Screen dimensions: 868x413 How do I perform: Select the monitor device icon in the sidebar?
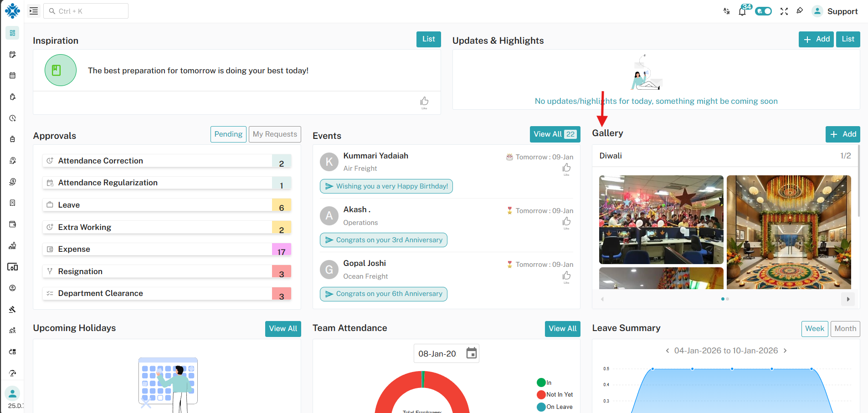point(12,267)
